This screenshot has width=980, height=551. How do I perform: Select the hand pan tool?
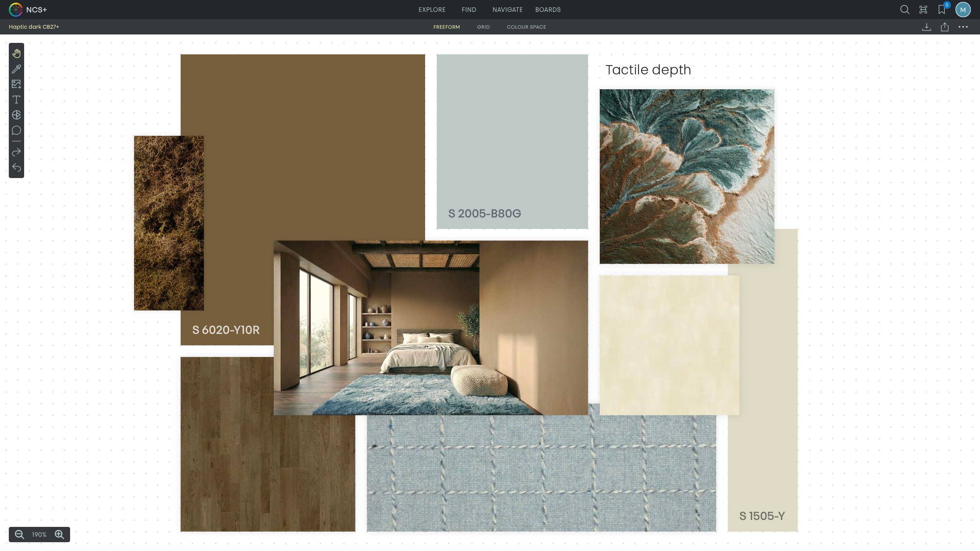coord(16,53)
